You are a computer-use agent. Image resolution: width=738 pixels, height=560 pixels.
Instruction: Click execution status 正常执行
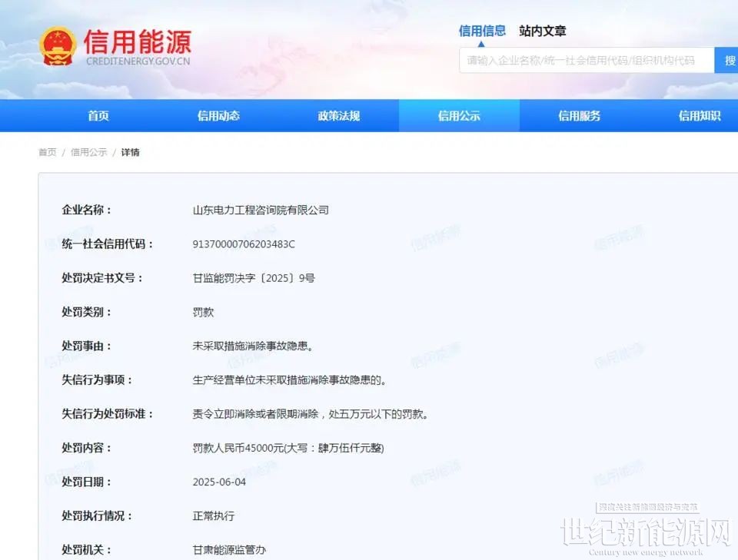(x=214, y=515)
